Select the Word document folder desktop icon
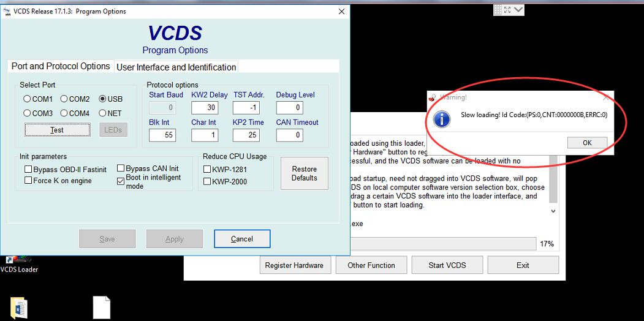This screenshot has height=321, width=644. [x=18, y=308]
